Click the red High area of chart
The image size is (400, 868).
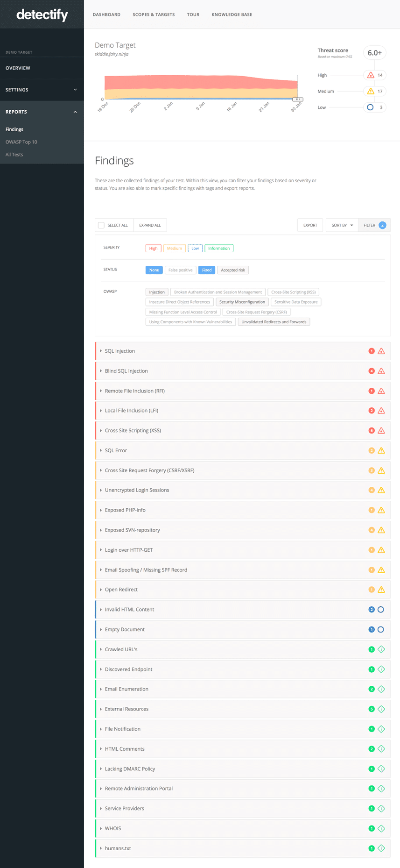pos(201,82)
